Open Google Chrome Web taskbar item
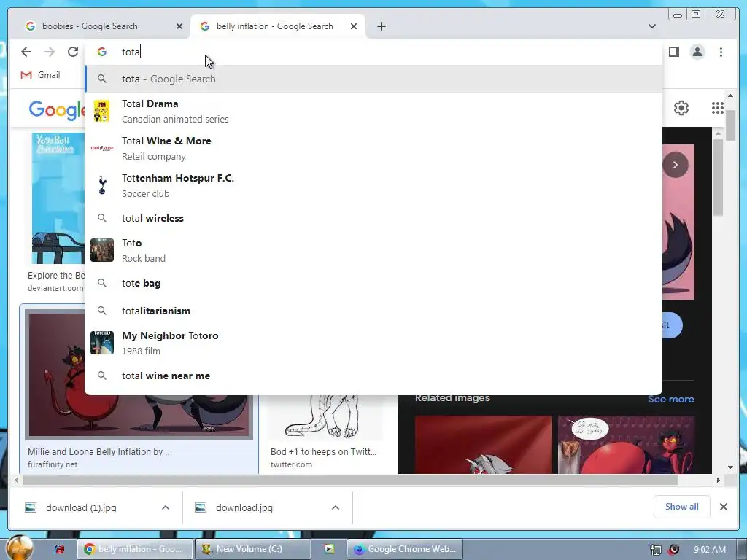 [405, 549]
